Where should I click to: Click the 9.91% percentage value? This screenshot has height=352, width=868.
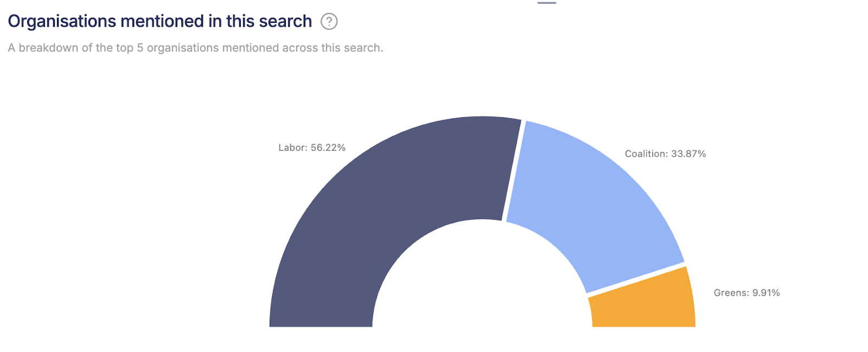[766, 293]
